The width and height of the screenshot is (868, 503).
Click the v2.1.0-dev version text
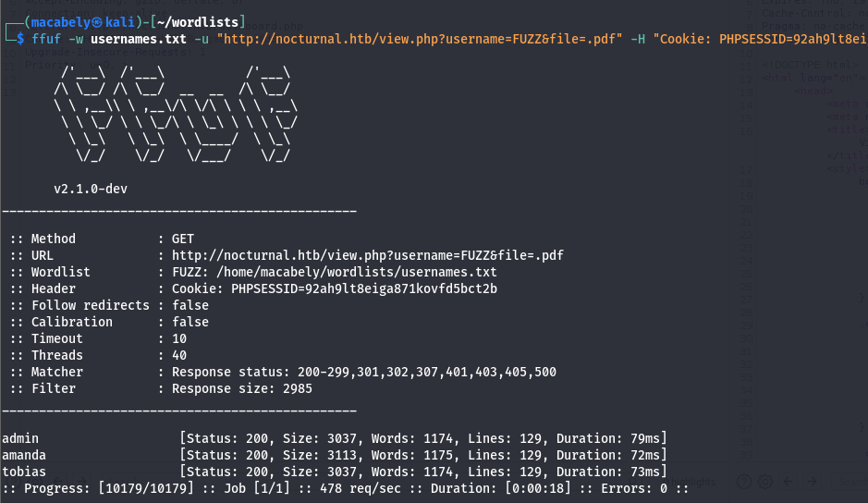(x=91, y=189)
